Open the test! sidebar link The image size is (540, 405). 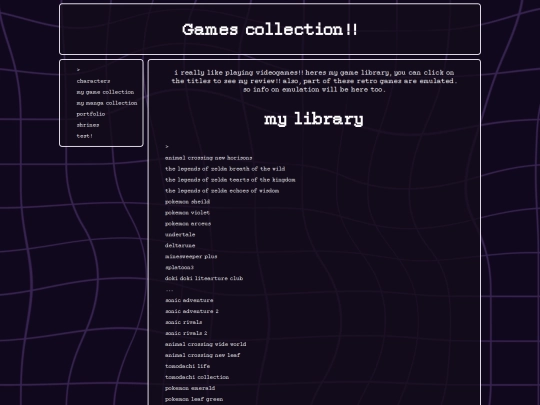pyautogui.click(x=85, y=136)
